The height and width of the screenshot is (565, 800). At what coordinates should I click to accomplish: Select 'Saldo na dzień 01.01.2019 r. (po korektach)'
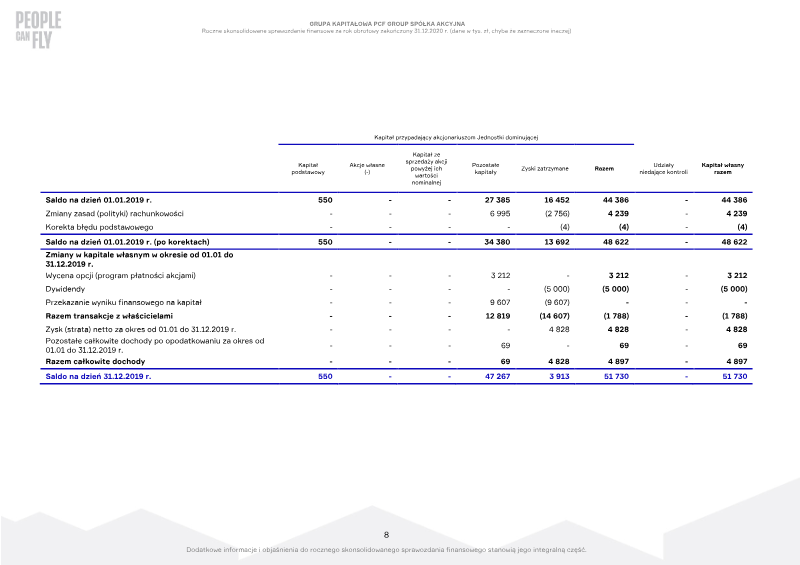pos(128,242)
